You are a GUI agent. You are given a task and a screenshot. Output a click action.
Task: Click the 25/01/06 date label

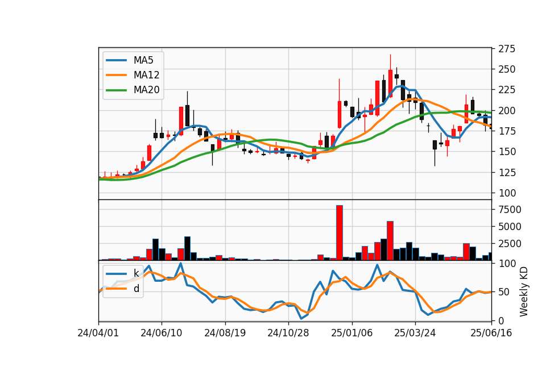pyautogui.click(x=351, y=333)
